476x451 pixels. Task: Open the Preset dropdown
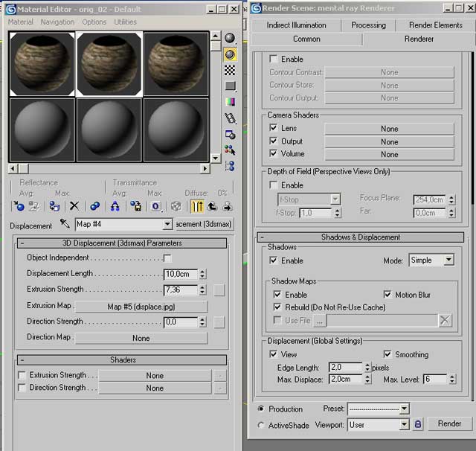404,409
